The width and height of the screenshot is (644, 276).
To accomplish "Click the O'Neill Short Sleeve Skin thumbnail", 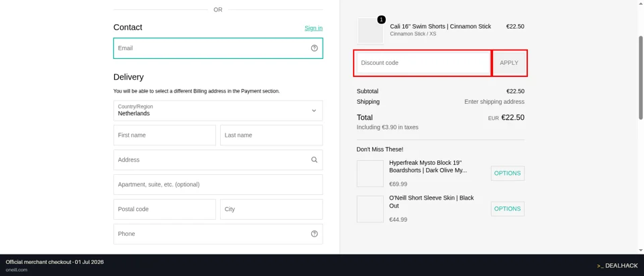I will tap(370, 209).
